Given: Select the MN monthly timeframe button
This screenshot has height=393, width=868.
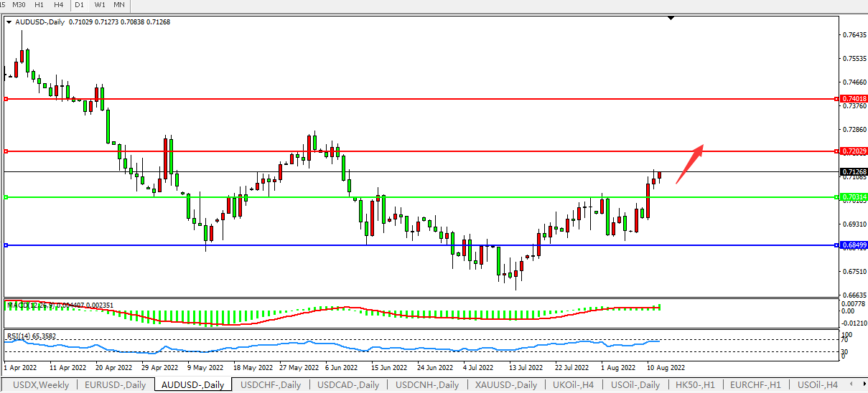Looking at the screenshot, I should [x=119, y=5].
